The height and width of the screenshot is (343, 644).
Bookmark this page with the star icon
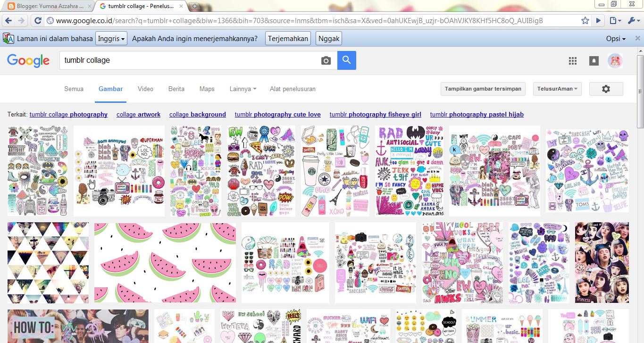click(x=585, y=21)
